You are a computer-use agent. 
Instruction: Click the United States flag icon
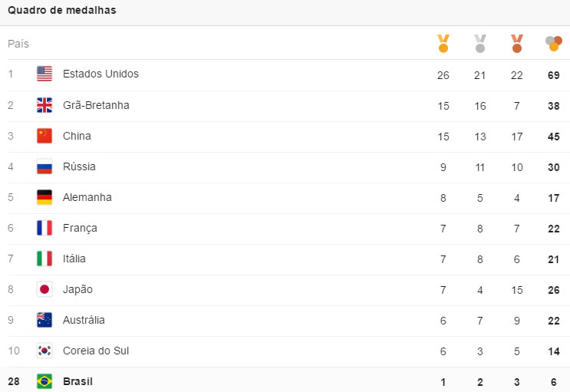44,74
